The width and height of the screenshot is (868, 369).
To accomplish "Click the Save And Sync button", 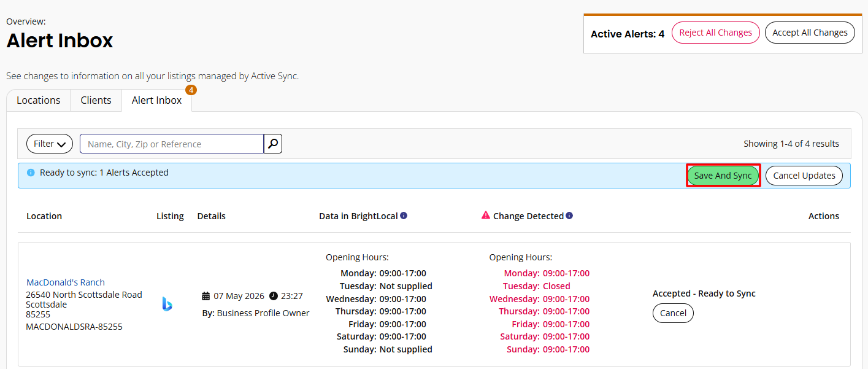I will coord(723,176).
